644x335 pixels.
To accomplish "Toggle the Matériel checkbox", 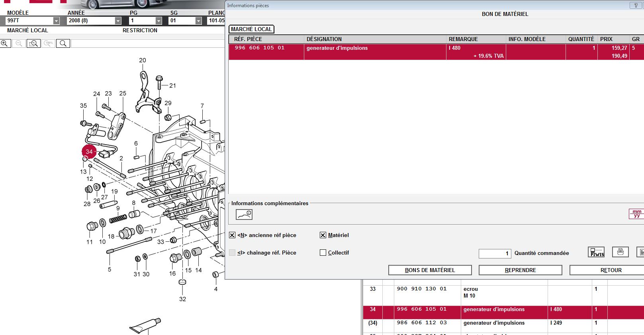I will 323,235.
